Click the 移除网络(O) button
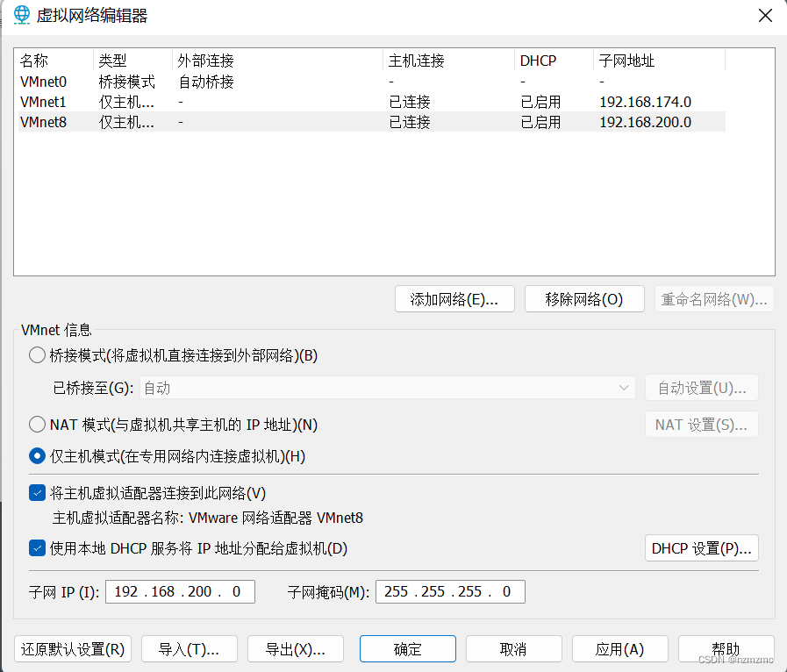This screenshot has width=787, height=672. tap(584, 299)
